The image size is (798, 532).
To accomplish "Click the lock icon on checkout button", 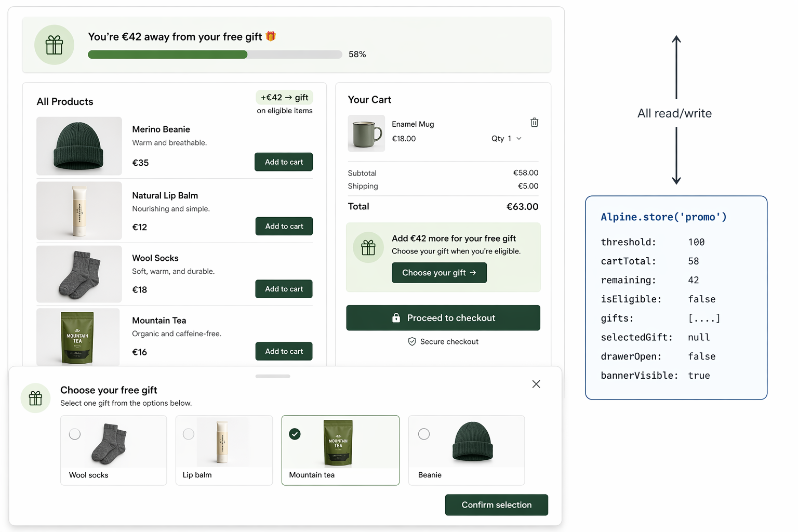I will [x=396, y=318].
